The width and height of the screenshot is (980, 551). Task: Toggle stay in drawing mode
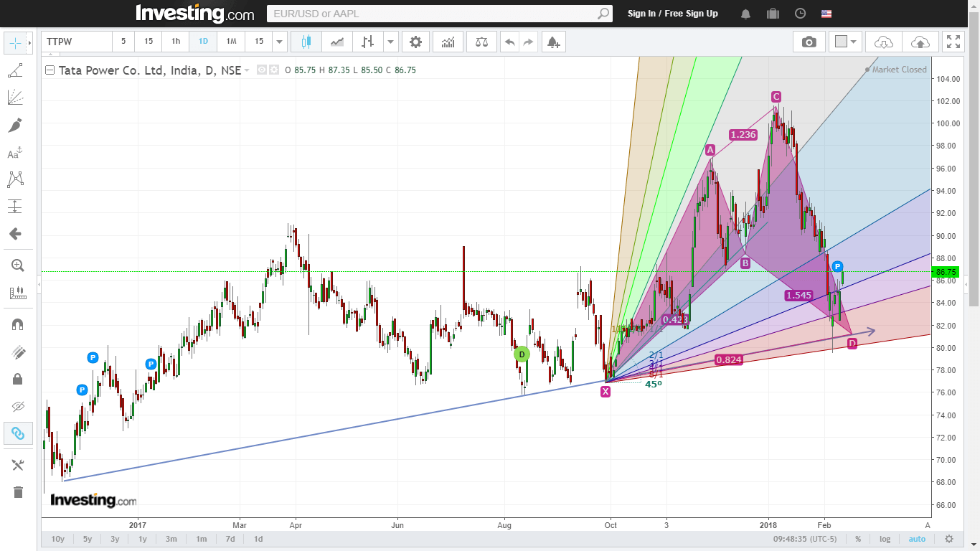[18, 352]
